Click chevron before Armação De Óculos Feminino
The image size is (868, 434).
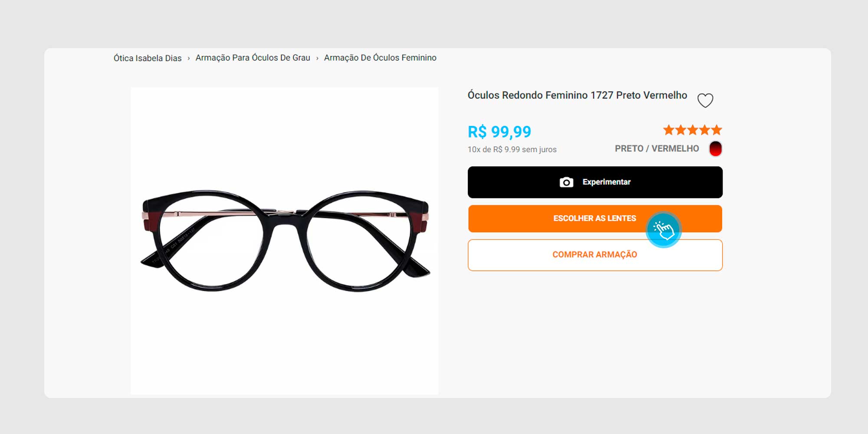[x=317, y=58]
